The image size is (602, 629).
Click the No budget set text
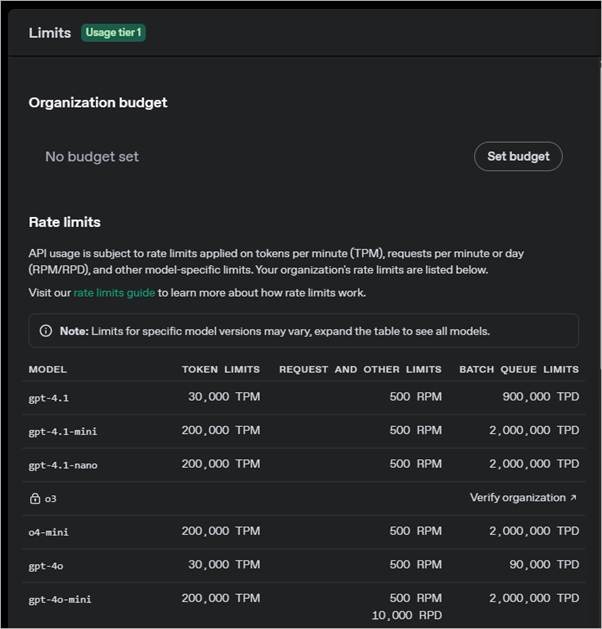pos(92,157)
